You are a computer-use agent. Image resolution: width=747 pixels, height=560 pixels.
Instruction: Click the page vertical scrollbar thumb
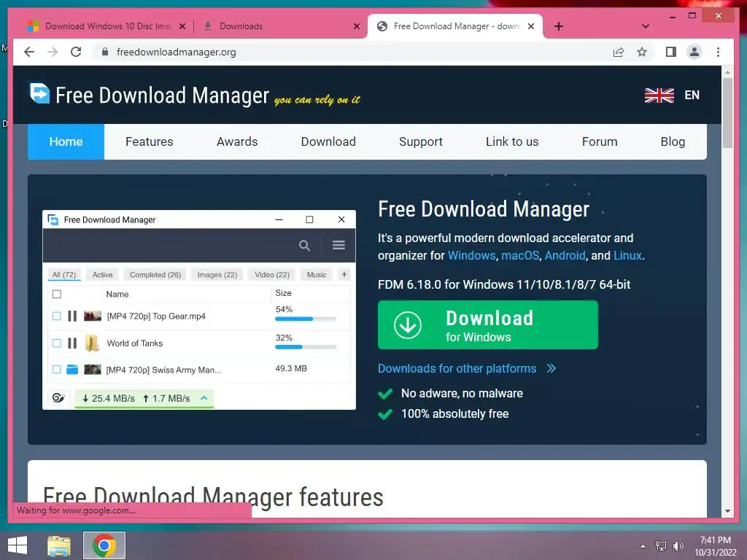[x=727, y=113]
